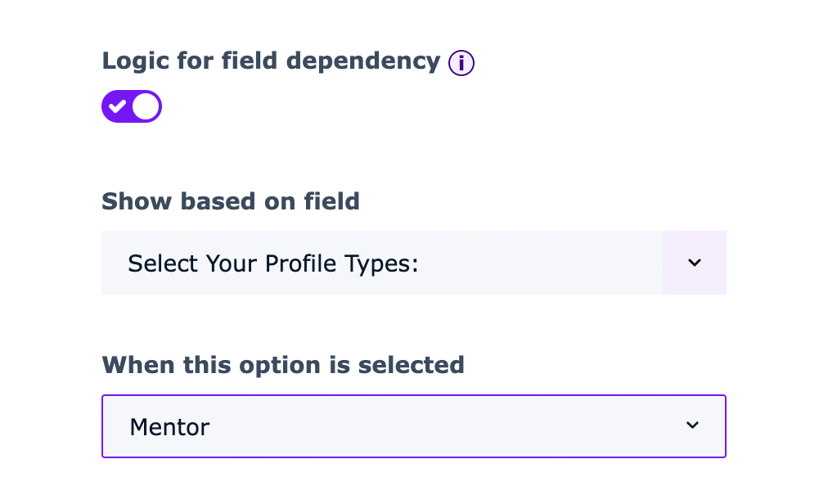Screen dimensions: 828x504
Task: Expand the option list showing Mentor
Action: 413,426
